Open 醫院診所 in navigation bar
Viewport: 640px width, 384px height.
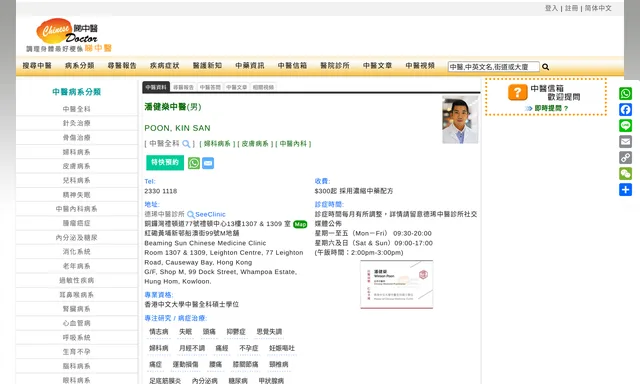click(335, 66)
